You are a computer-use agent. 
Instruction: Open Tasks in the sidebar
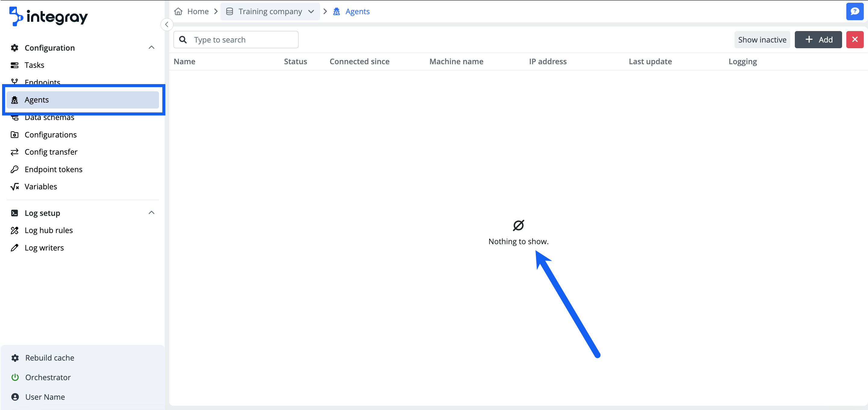pos(34,65)
